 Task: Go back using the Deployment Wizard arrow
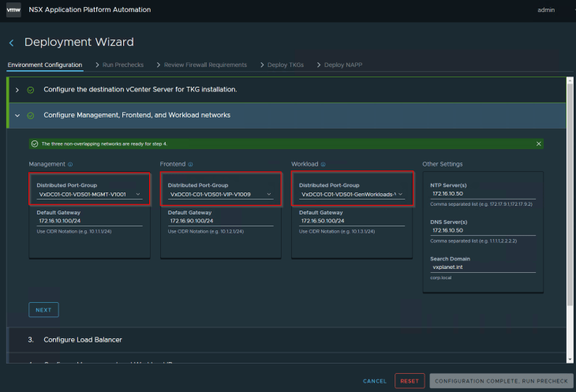coord(11,43)
